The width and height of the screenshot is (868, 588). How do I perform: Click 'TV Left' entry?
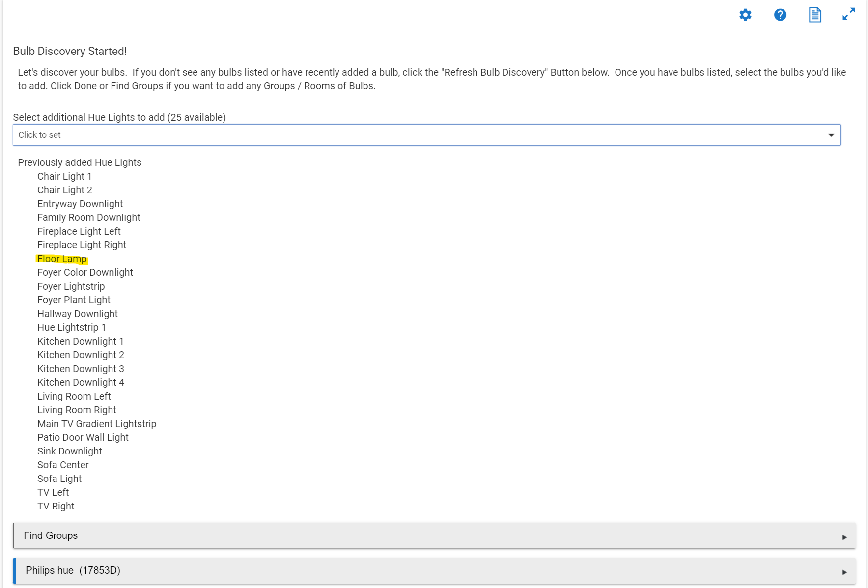[x=53, y=492]
